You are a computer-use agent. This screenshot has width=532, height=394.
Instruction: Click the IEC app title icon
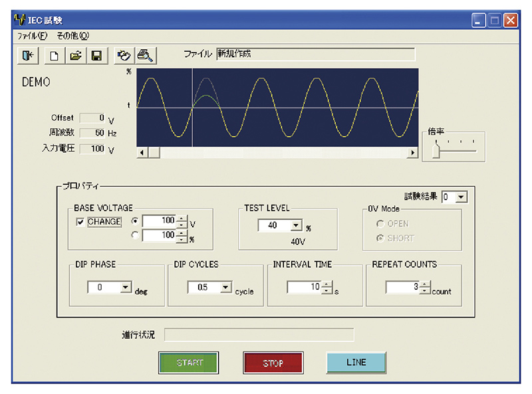[x=20, y=20]
